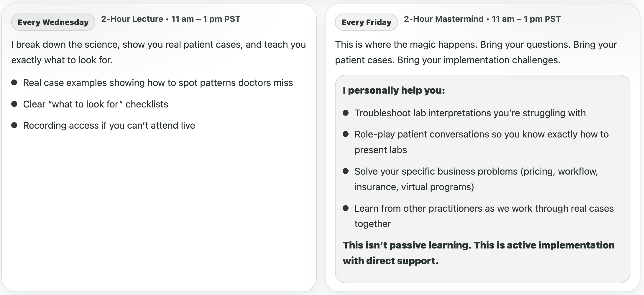Click the I break down the science paragraph
The image size is (644, 295).
(x=159, y=52)
